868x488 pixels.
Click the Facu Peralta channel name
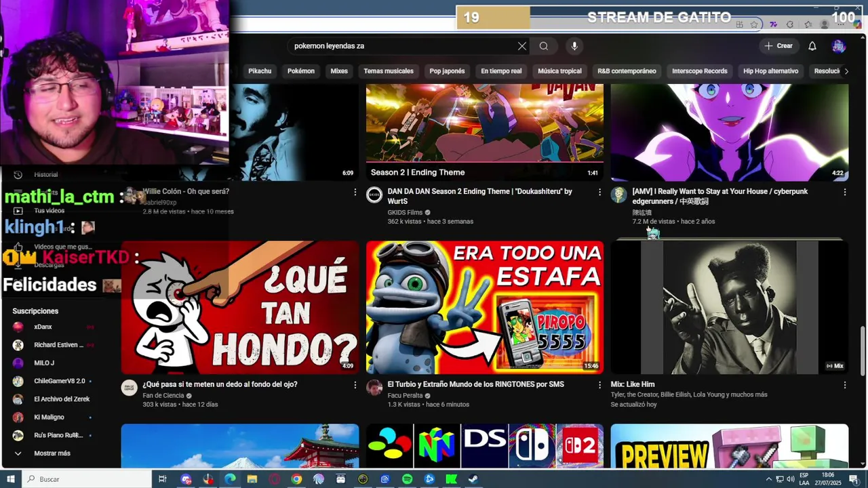(405, 395)
